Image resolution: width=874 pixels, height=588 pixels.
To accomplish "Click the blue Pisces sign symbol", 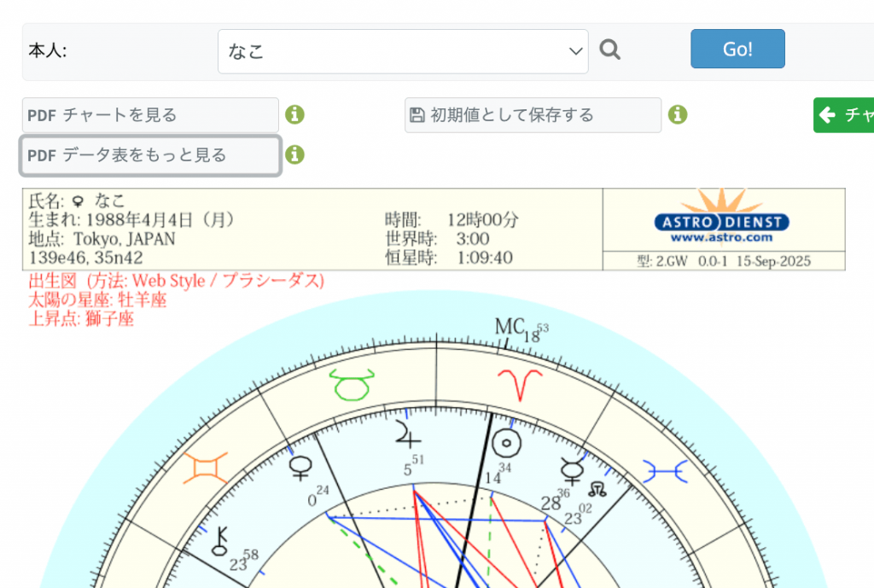I will tap(665, 472).
